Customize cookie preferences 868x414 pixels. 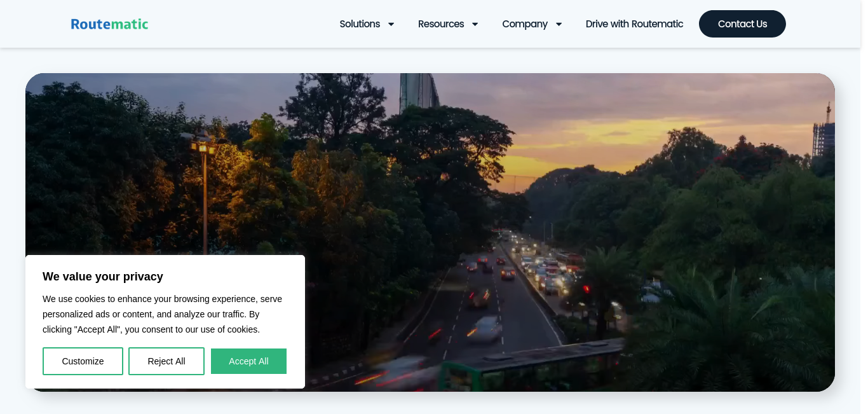83,361
